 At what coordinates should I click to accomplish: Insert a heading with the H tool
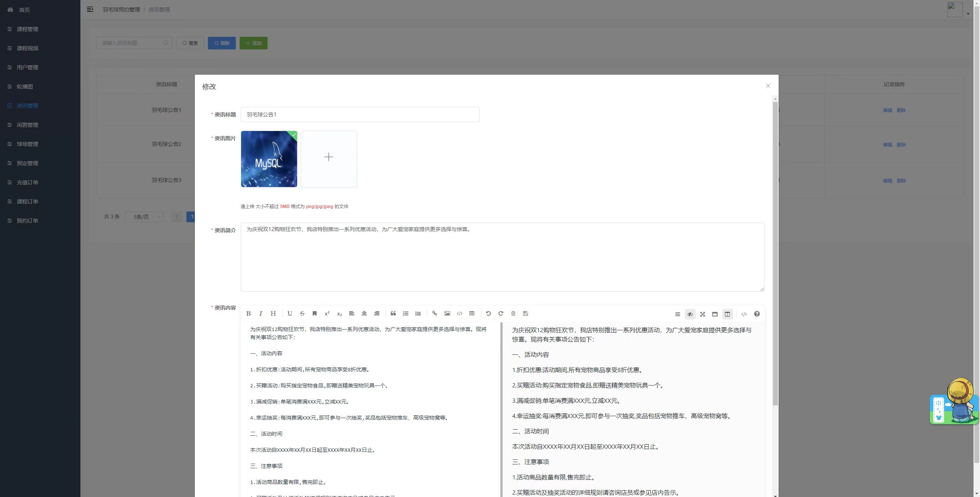coord(273,313)
